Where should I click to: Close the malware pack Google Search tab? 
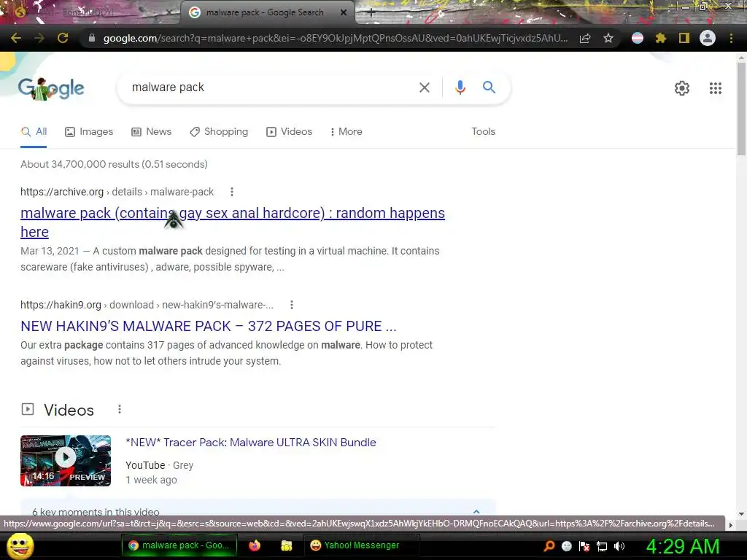click(344, 12)
